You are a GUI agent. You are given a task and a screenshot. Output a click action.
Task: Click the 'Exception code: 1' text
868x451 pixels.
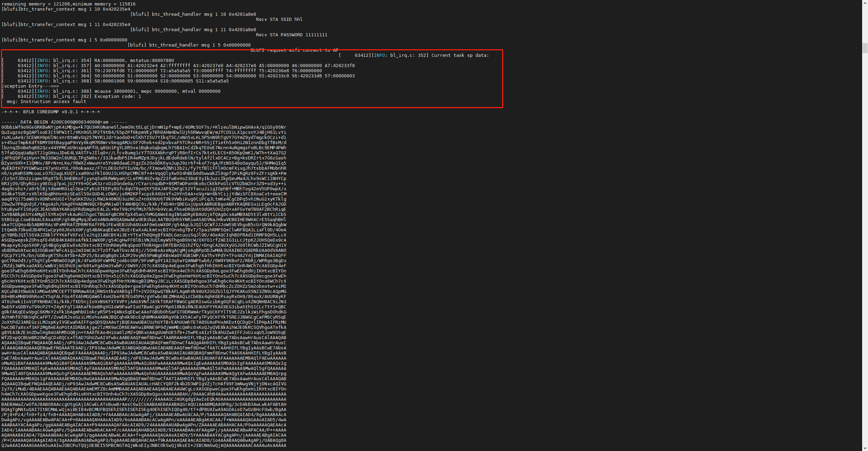[x=117, y=96]
